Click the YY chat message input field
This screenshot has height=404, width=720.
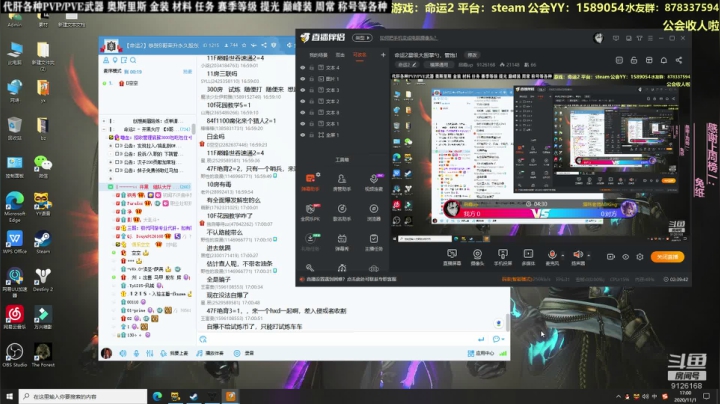coord(340,339)
